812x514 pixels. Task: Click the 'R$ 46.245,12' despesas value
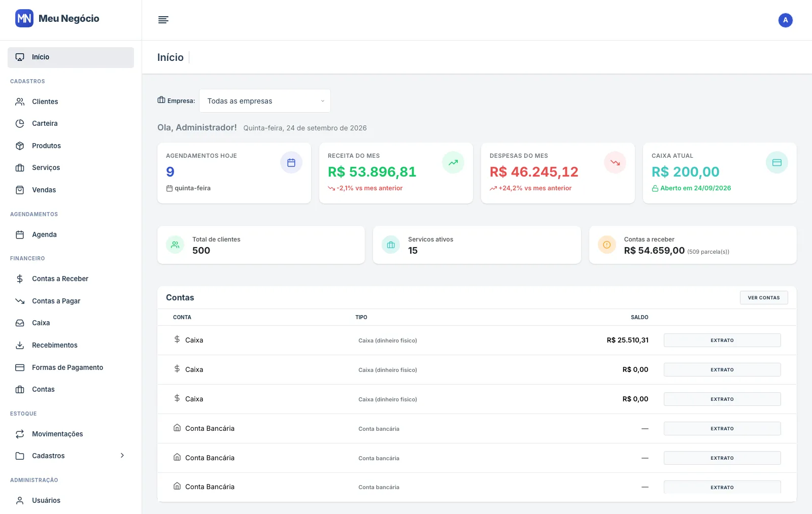(x=534, y=172)
